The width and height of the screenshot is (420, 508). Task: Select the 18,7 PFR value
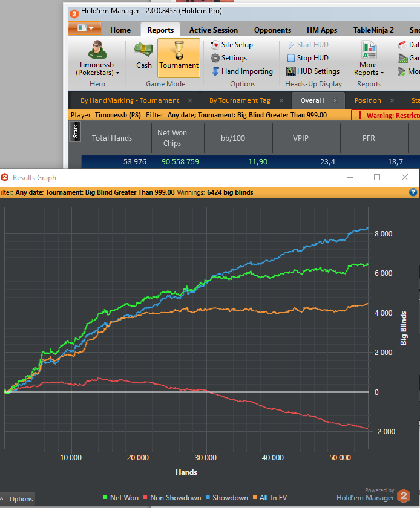(395, 161)
